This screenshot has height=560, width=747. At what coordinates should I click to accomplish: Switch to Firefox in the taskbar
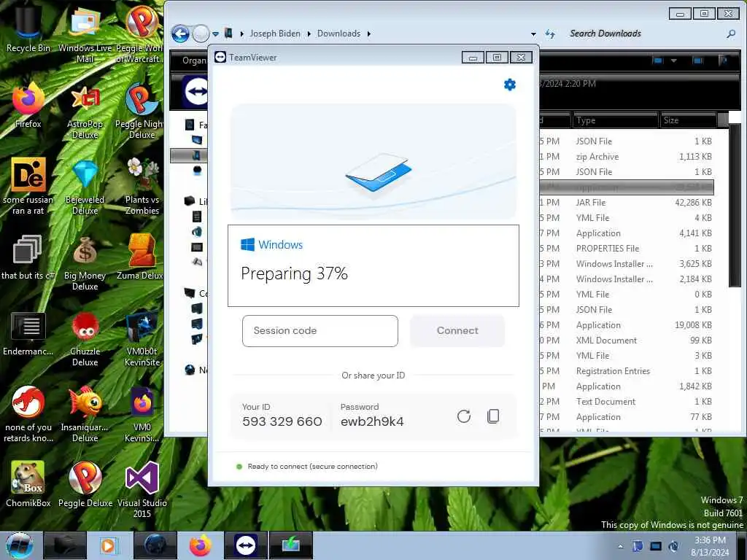tap(201, 545)
